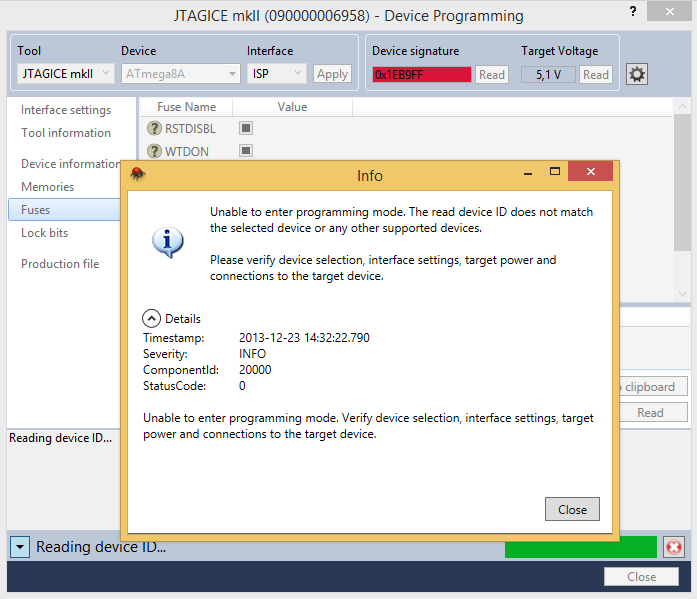
Task: Click the fuses Read button at right
Action: click(653, 412)
